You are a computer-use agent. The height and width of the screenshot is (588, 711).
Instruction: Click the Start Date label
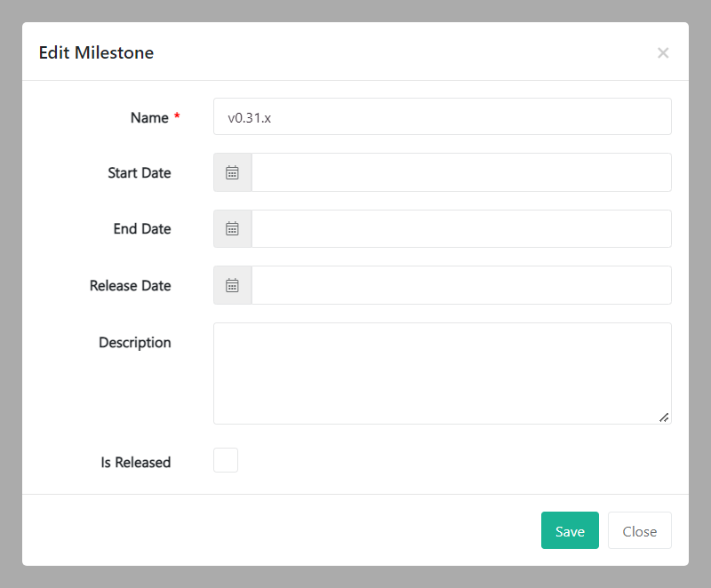click(139, 173)
